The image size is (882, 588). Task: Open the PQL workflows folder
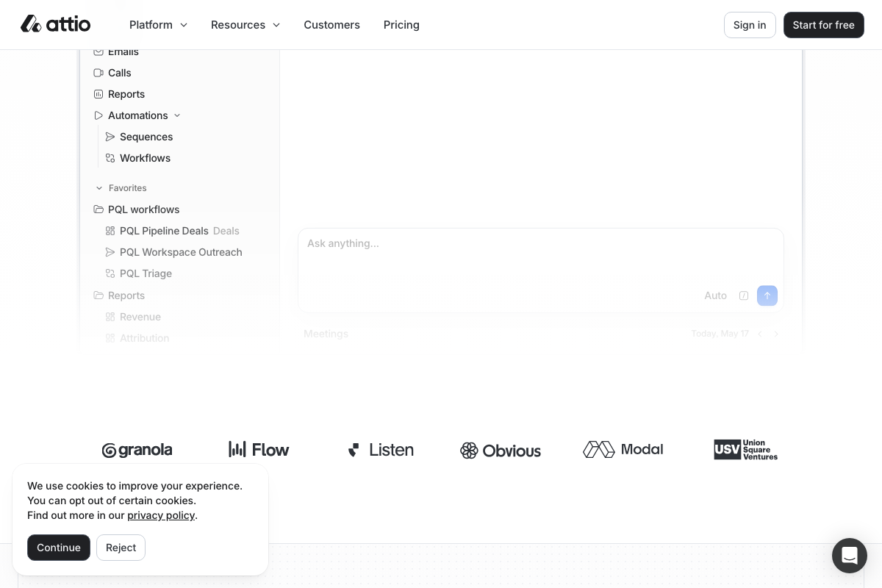143,209
